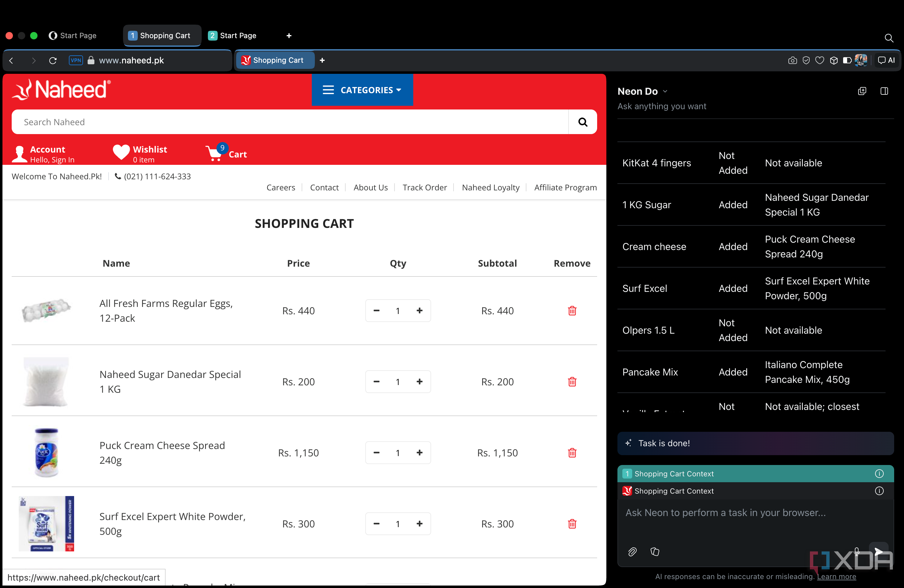The width and height of the screenshot is (904, 588).
Task: Click the paperclip attach icon in Neon input
Action: pyautogui.click(x=632, y=551)
